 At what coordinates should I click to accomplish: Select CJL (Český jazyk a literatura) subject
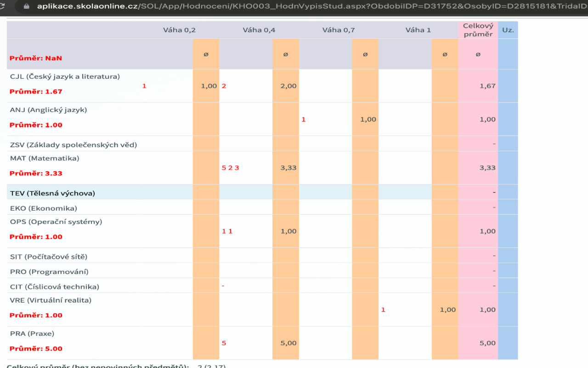coord(65,76)
